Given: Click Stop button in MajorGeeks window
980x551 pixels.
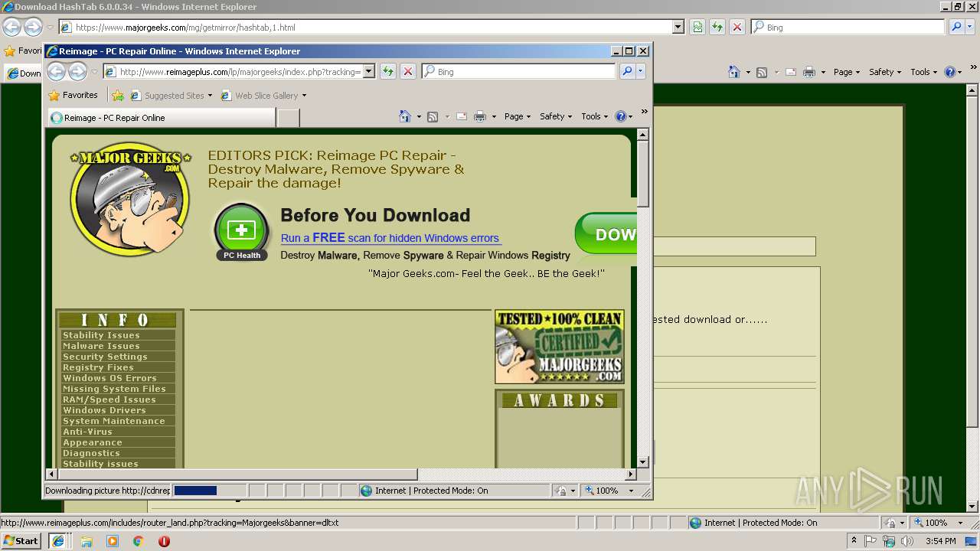Looking at the screenshot, I should (737, 27).
